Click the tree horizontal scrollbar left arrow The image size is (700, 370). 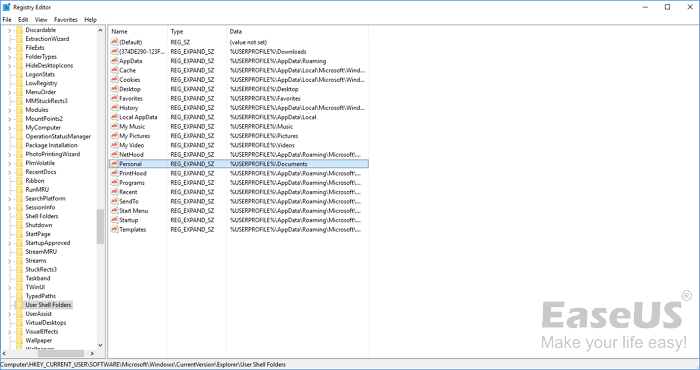point(4,353)
